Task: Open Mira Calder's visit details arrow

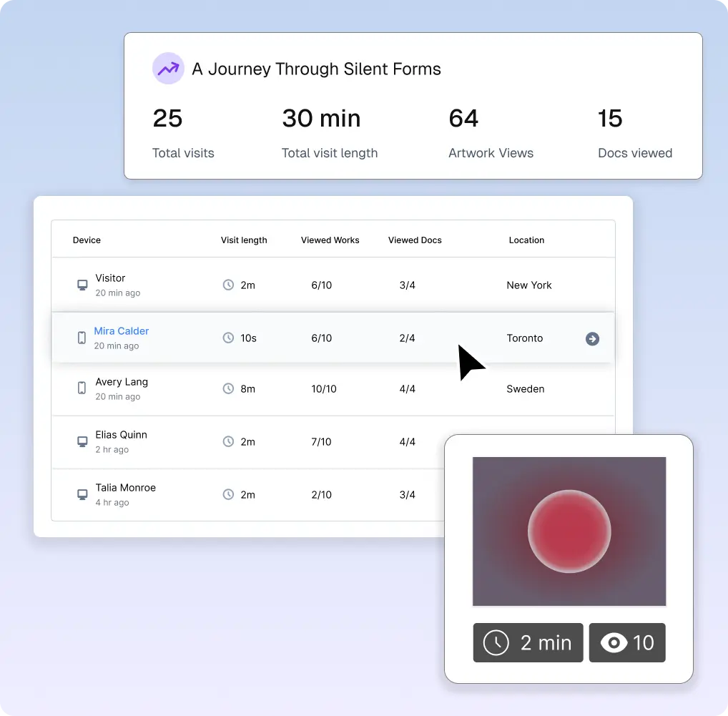Action: click(592, 339)
